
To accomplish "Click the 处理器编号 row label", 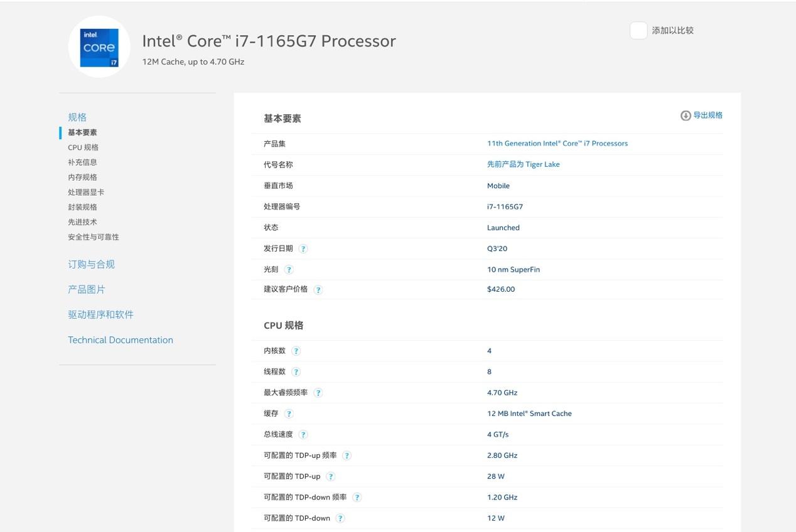I will 282,206.
